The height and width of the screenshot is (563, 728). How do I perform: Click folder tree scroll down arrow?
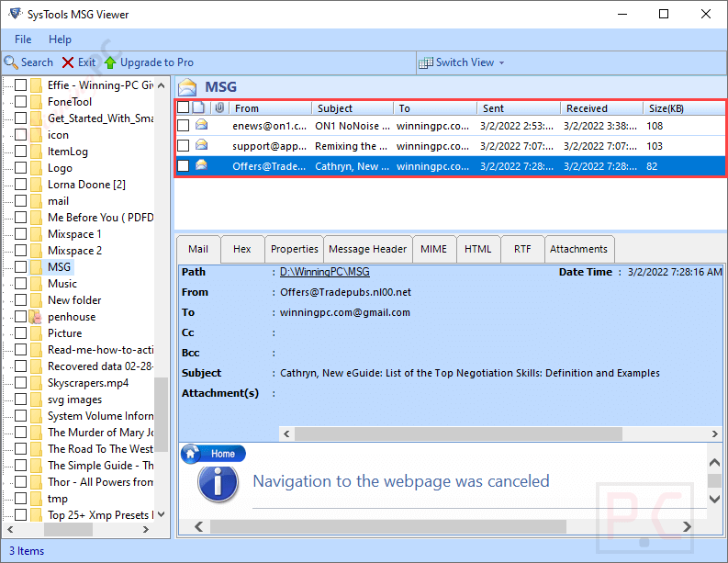(x=161, y=514)
